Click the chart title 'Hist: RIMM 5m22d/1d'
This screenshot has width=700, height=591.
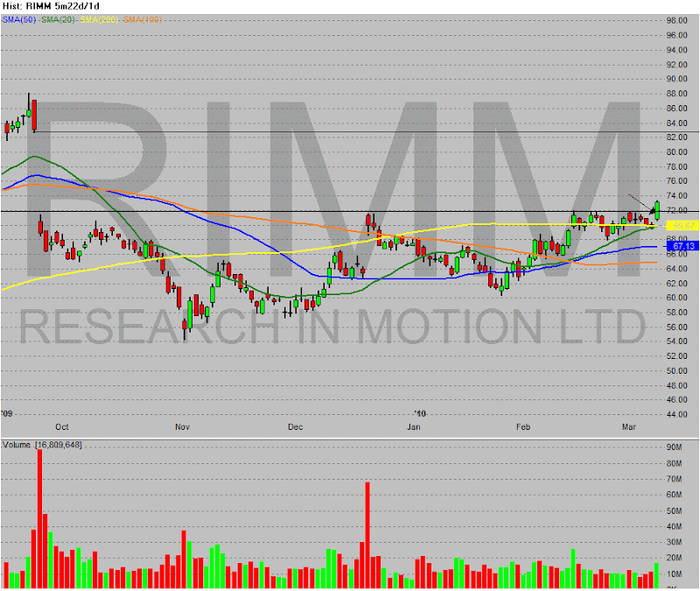(x=51, y=6)
